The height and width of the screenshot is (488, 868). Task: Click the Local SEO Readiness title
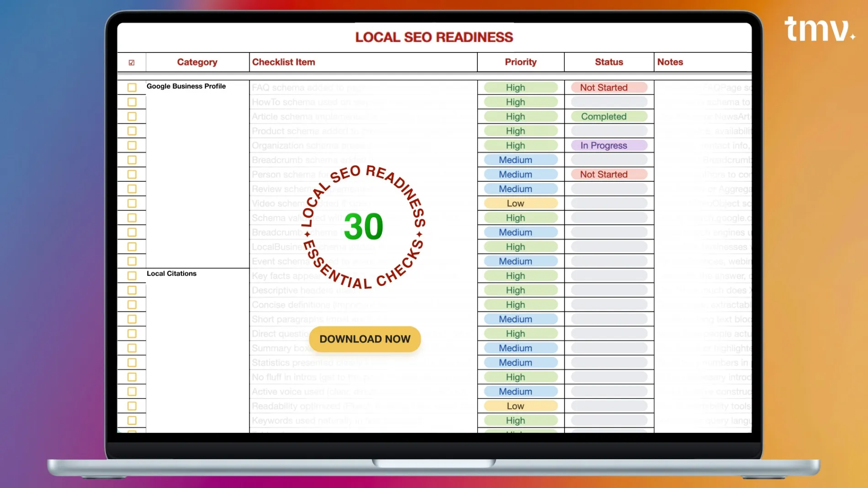click(434, 37)
